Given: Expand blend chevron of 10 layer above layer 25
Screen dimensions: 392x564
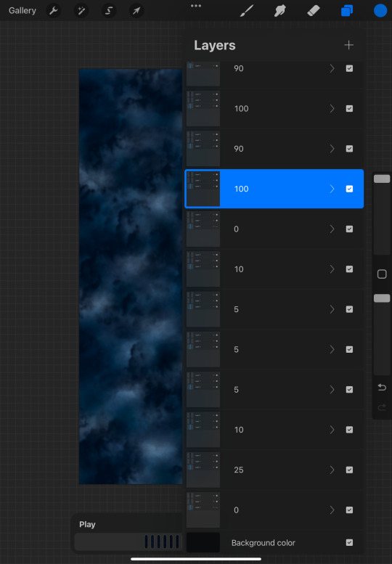Looking at the screenshot, I should click(x=332, y=430).
